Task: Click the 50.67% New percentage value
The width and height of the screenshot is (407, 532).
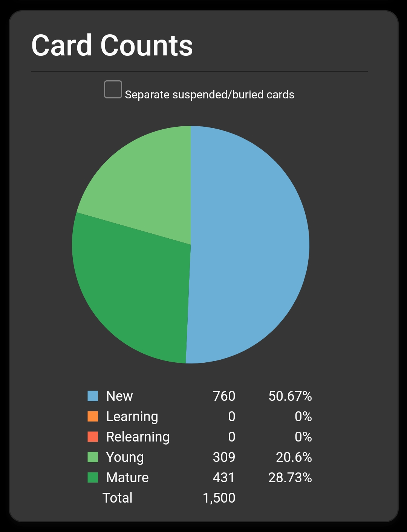Action: (x=290, y=396)
